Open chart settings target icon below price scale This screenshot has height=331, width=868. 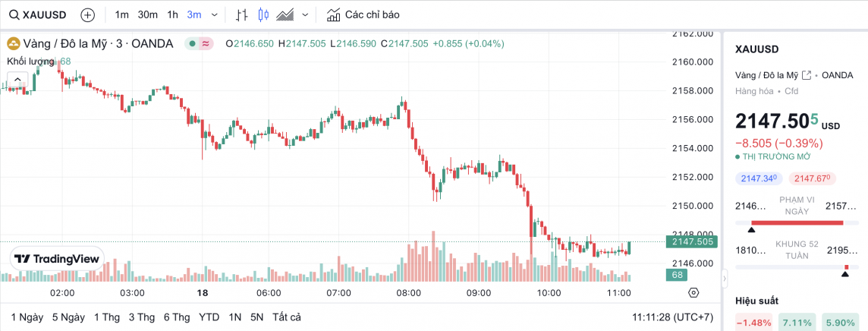[693, 292]
